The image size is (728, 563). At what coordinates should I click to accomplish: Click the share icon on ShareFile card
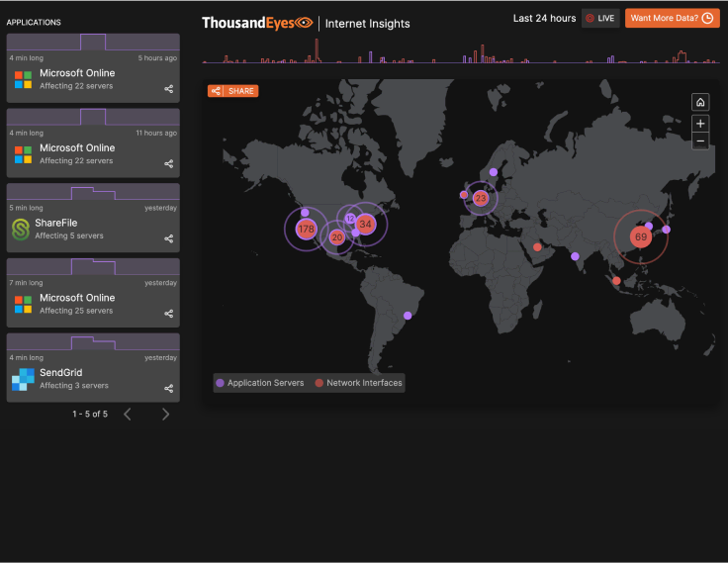168,238
